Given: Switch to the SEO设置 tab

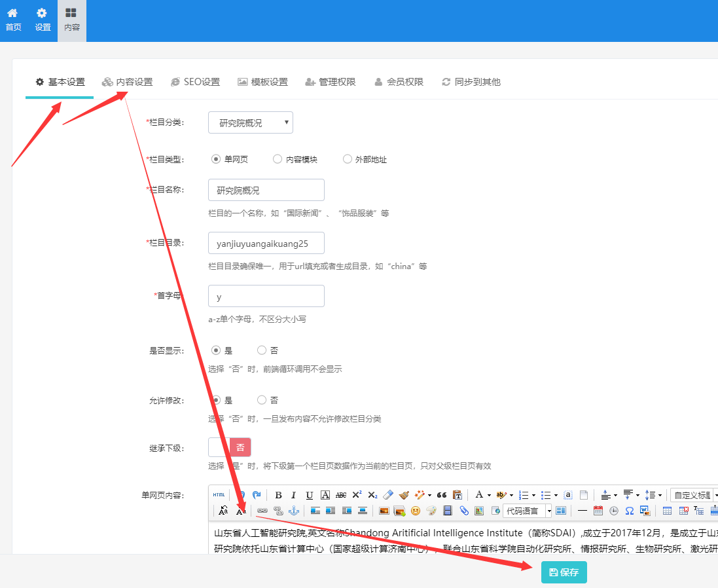Looking at the screenshot, I should (x=195, y=82).
